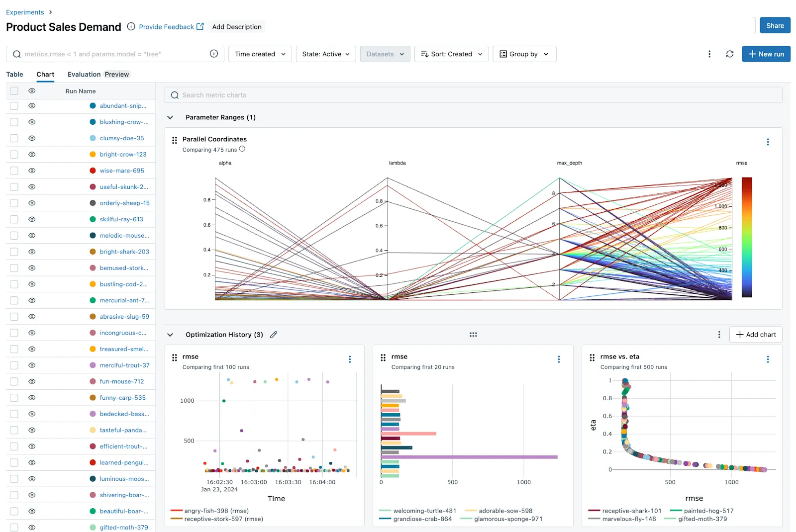Click the reorder grid icon in Optimization History header
Image resolution: width=796 pixels, height=532 pixels.
click(473, 335)
